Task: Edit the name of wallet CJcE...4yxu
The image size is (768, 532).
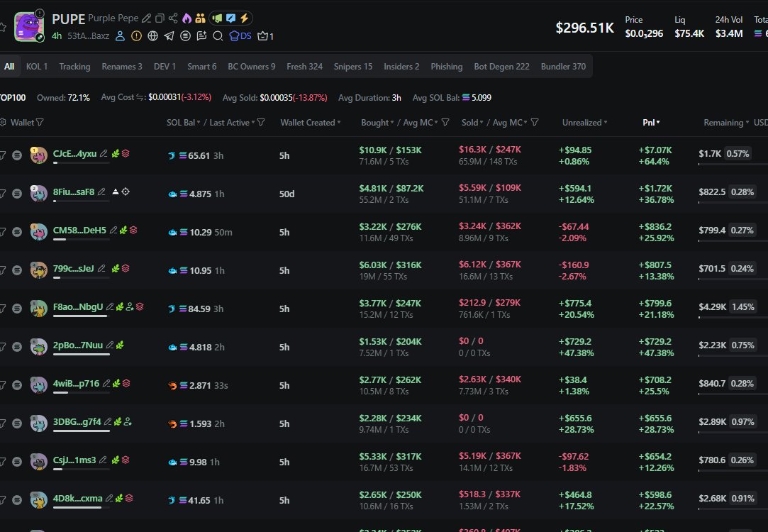Action: coord(104,153)
